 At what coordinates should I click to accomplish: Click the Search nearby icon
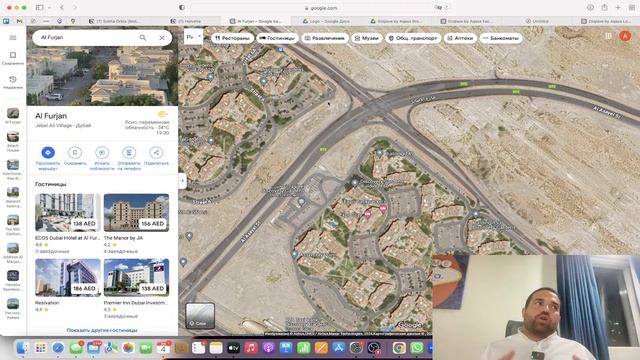pos(102,152)
